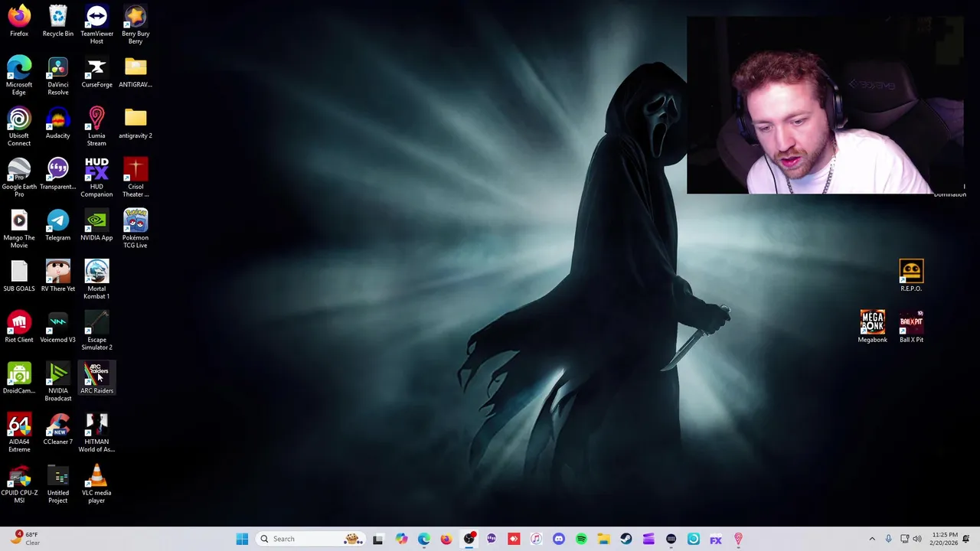Select the DaVinci Resolve shortcut
The height and width of the screenshot is (551, 980).
[x=58, y=76]
